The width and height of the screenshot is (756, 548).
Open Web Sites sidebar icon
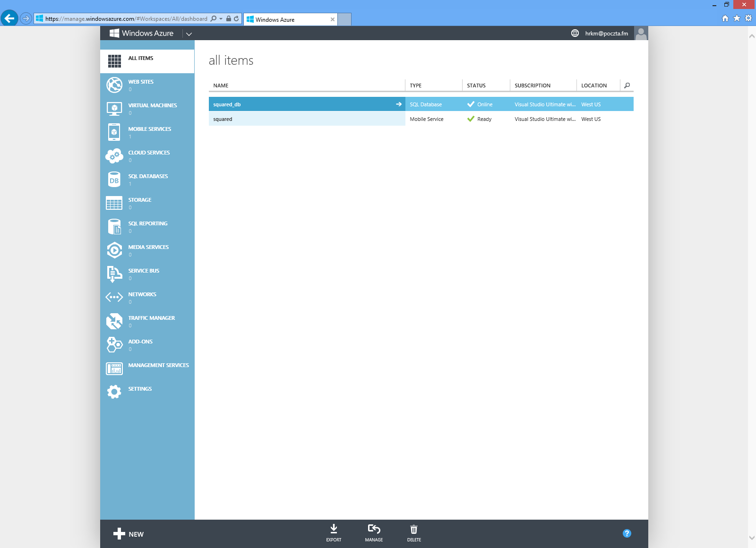click(114, 85)
